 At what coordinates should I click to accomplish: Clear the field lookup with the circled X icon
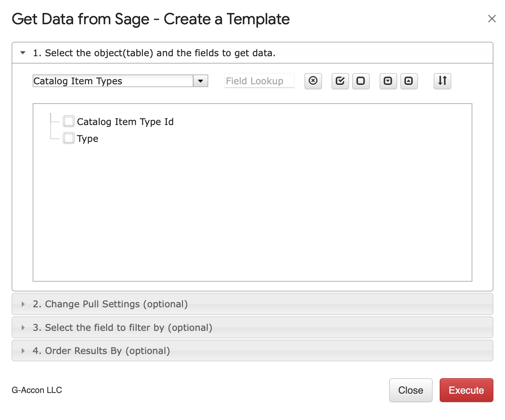pyautogui.click(x=313, y=81)
